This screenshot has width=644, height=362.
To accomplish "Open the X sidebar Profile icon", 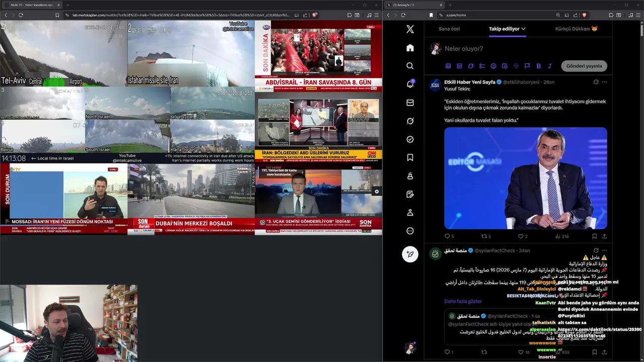I will [x=410, y=213].
